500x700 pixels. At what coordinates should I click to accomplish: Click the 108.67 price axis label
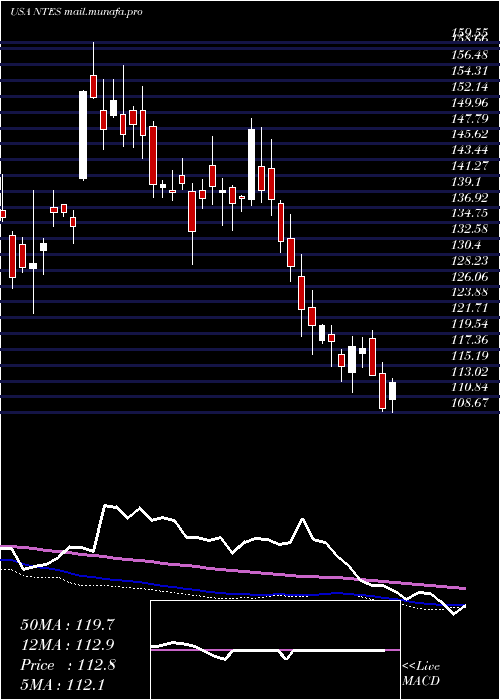click(x=469, y=404)
